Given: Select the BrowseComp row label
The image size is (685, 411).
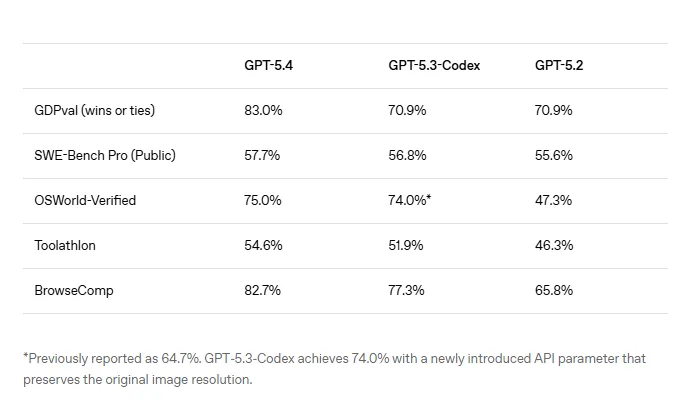Looking at the screenshot, I should tap(74, 290).
